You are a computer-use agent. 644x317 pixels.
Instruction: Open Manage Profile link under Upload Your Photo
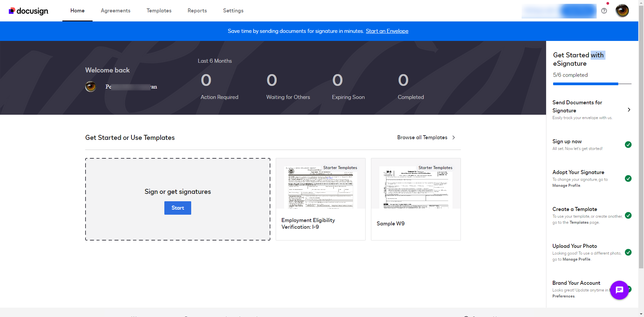577,259
